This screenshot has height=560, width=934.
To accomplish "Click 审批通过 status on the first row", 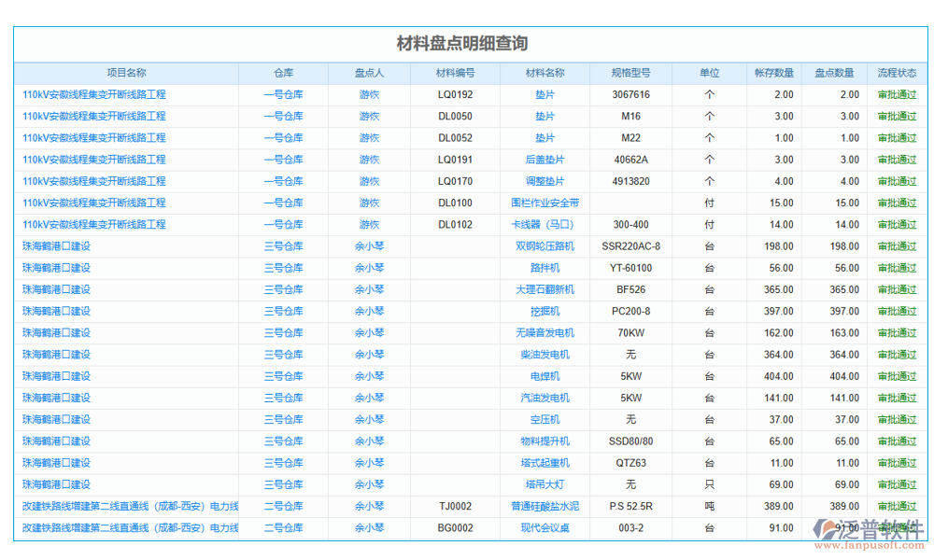I will (x=899, y=94).
